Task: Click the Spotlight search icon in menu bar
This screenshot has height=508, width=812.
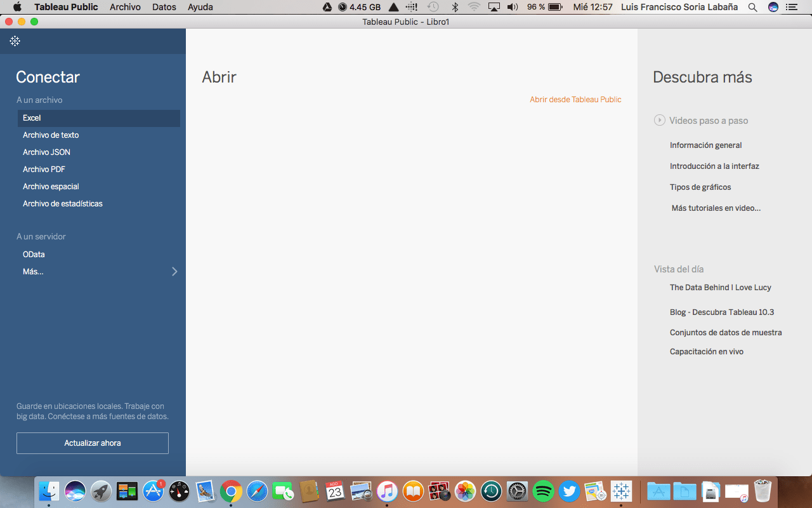Action: 752,7
